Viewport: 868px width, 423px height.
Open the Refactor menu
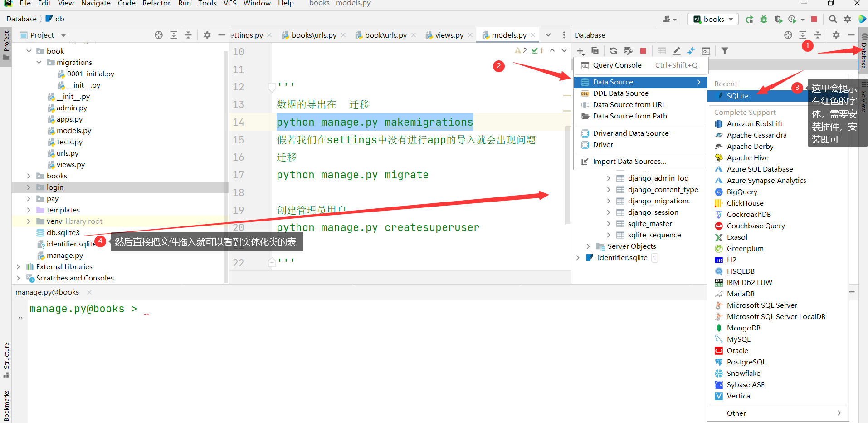(x=156, y=4)
